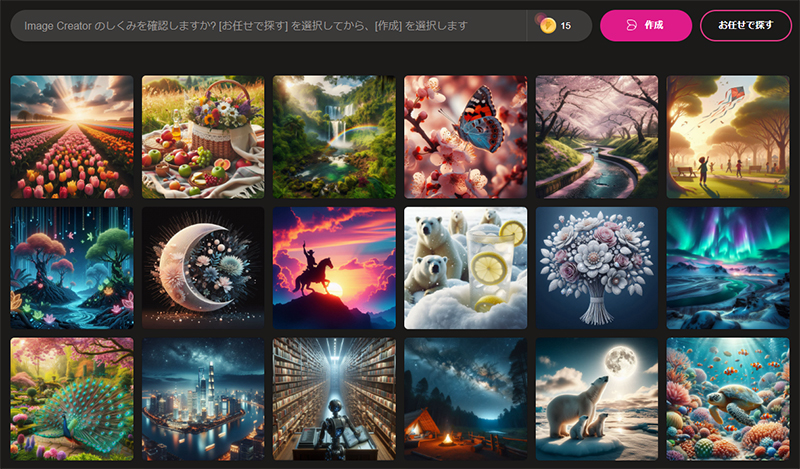Open the neon fantasy forest thumbnail

point(72,268)
